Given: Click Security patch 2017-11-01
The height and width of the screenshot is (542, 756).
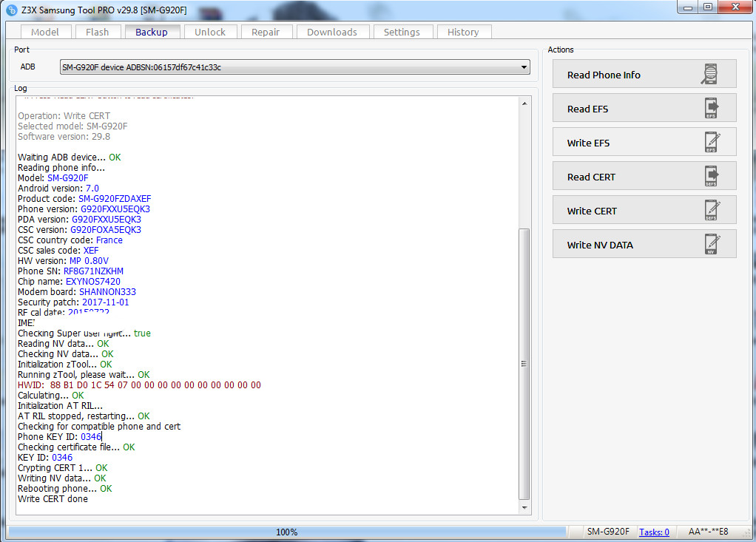Looking at the screenshot, I should pyautogui.click(x=106, y=302).
